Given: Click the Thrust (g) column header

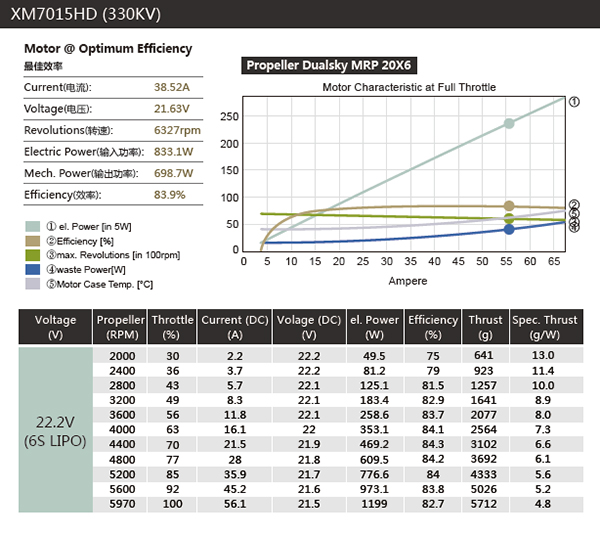Looking at the screenshot, I should (x=485, y=327).
